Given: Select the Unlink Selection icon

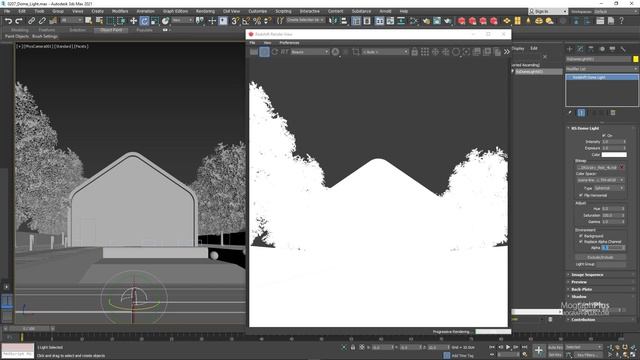Looking at the screenshot, I should [x=42, y=21].
